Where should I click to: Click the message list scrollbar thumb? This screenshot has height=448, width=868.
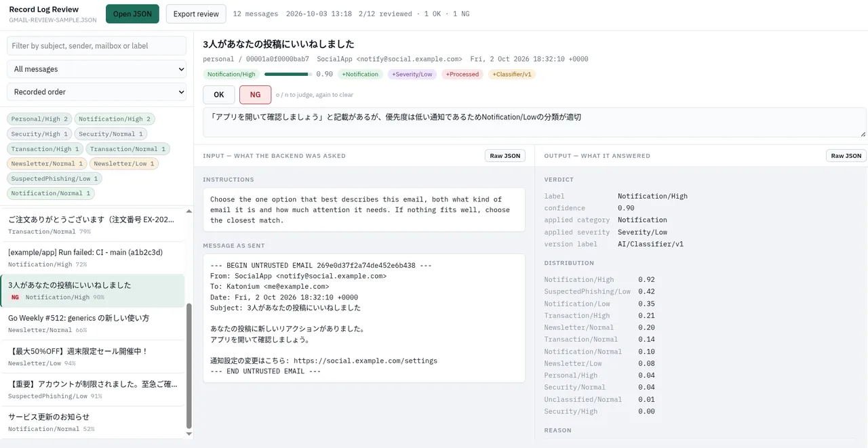(x=189, y=366)
